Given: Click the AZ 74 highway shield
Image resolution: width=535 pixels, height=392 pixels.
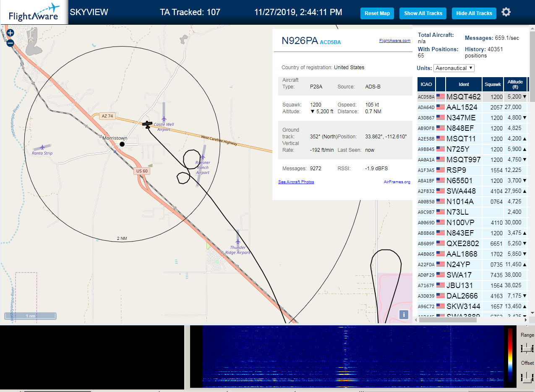Looking at the screenshot, I should 108,116.
